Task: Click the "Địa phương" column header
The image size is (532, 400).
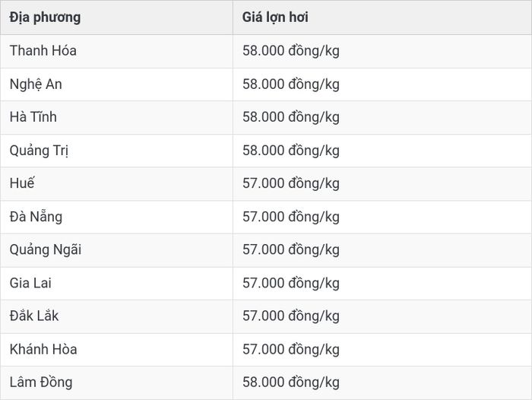Action: click(x=45, y=17)
